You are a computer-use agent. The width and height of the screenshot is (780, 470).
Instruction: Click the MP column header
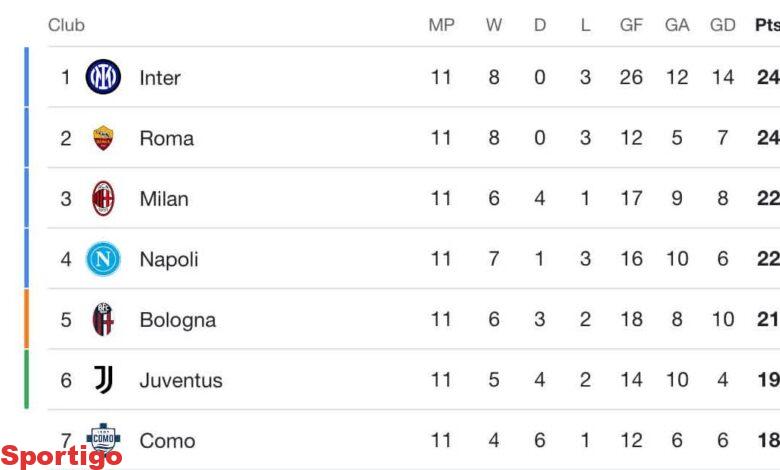pyautogui.click(x=441, y=25)
